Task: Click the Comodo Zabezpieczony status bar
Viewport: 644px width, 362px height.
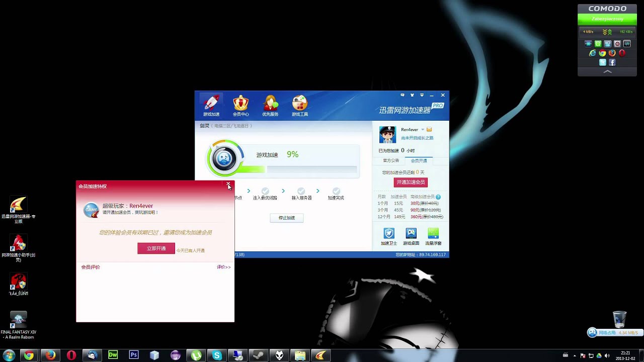Action: click(607, 19)
